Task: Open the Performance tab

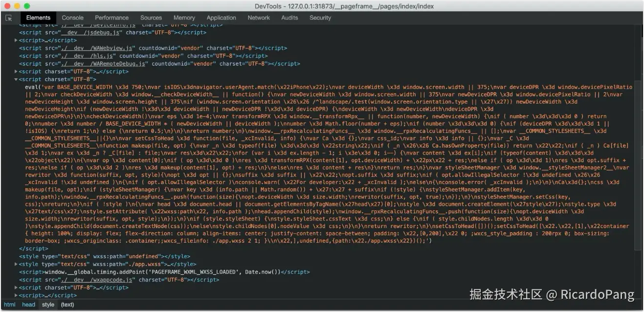Action: click(x=111, y=18)
